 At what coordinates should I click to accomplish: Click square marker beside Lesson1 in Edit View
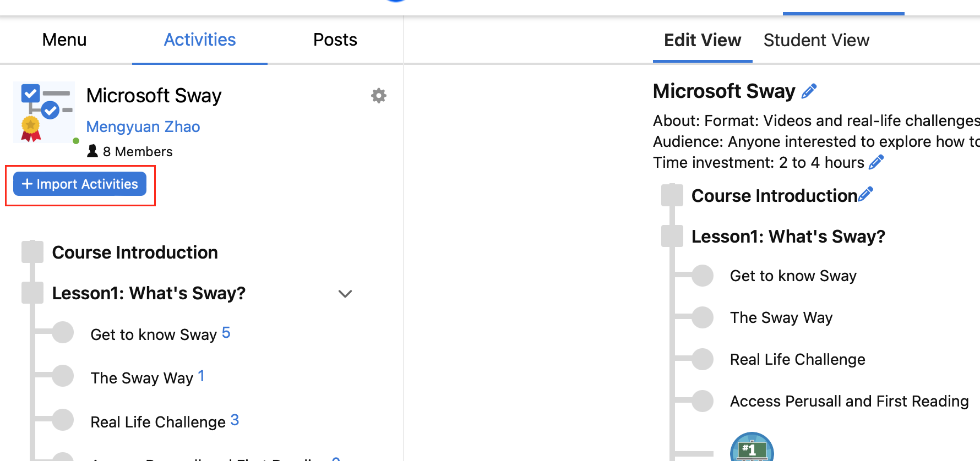(x=672, y=235)
